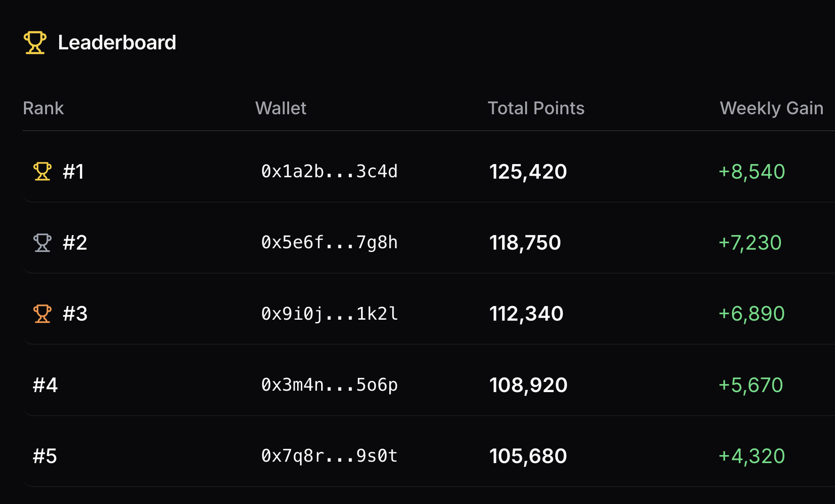This screenshot has height=504, width=835.
Task: Sort by the Rank column header
Action: [x=43, y=108]
